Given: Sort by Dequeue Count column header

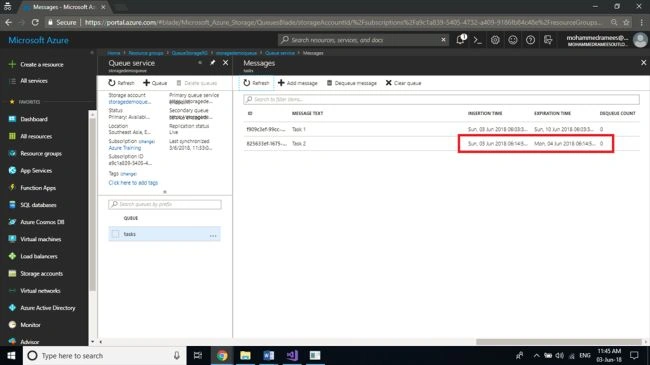Looking at the screenshot, I should (x=617, y=113).
